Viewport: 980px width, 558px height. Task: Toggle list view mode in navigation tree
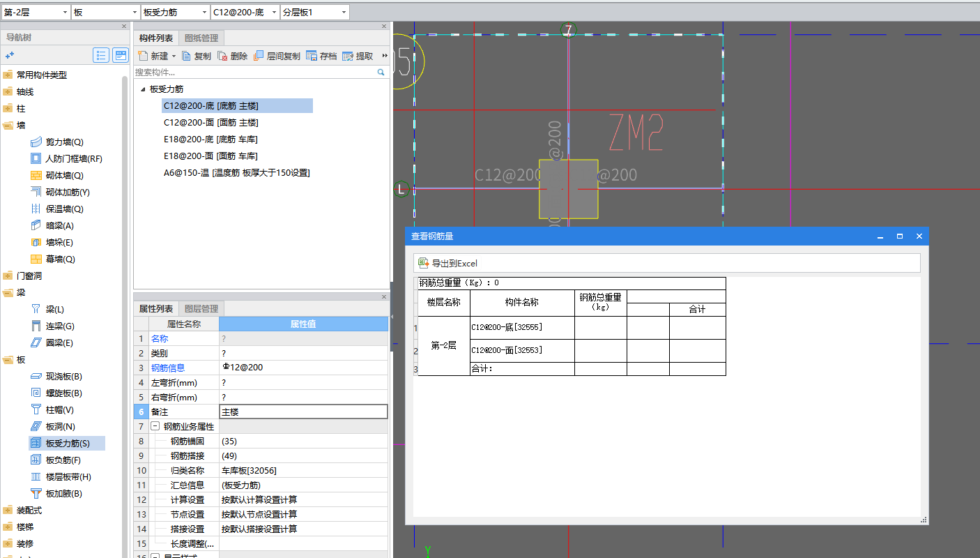(101, 55)
